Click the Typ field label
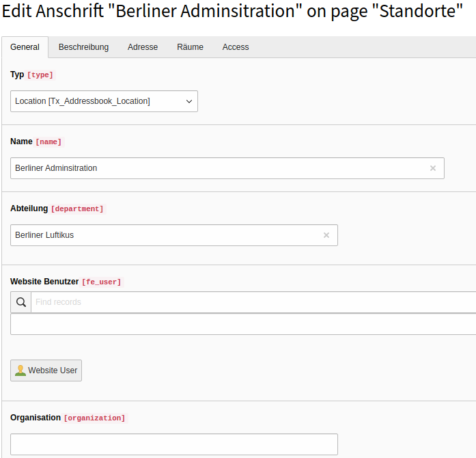 coord(17,75)
